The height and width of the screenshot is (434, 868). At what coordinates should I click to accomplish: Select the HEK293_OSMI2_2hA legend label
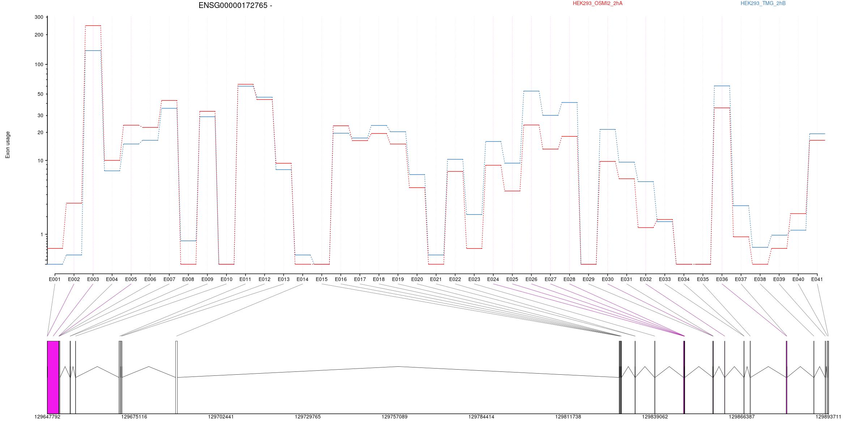click(x=597, y=3)
